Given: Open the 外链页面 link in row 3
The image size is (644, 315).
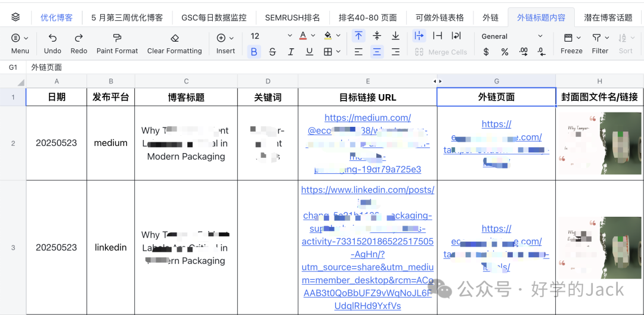Looking at the screenshot, I should click(497, 248).
